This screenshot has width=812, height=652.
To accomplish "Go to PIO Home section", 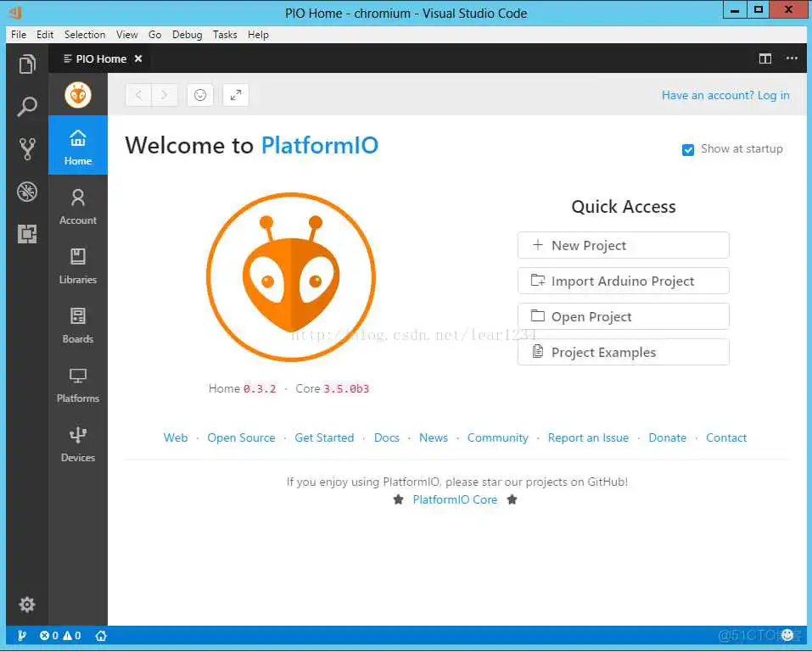I will 78,146.
